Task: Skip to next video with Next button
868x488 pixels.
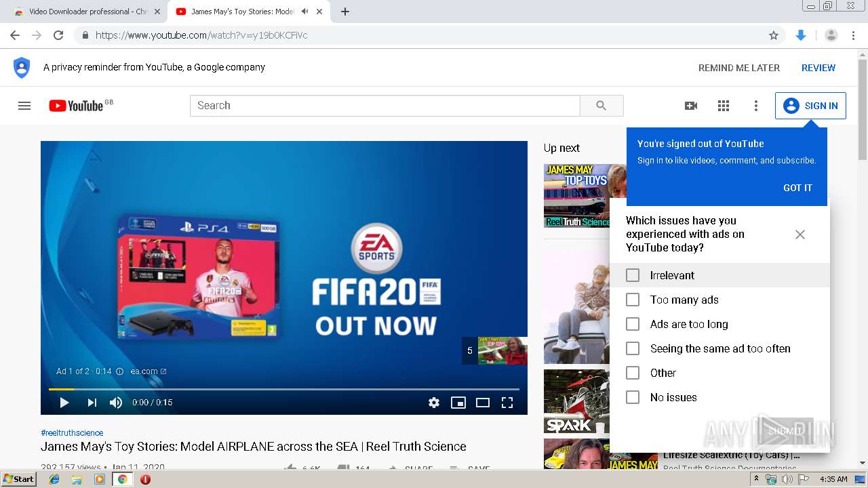Action: coord(92,403)
